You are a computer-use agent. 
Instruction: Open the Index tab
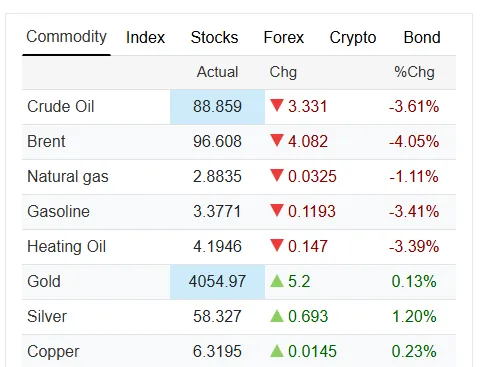point(145,37)
